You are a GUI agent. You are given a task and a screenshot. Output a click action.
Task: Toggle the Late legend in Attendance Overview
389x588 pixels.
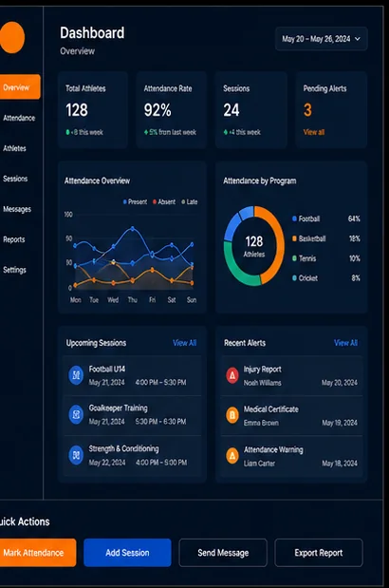point(190,201)
